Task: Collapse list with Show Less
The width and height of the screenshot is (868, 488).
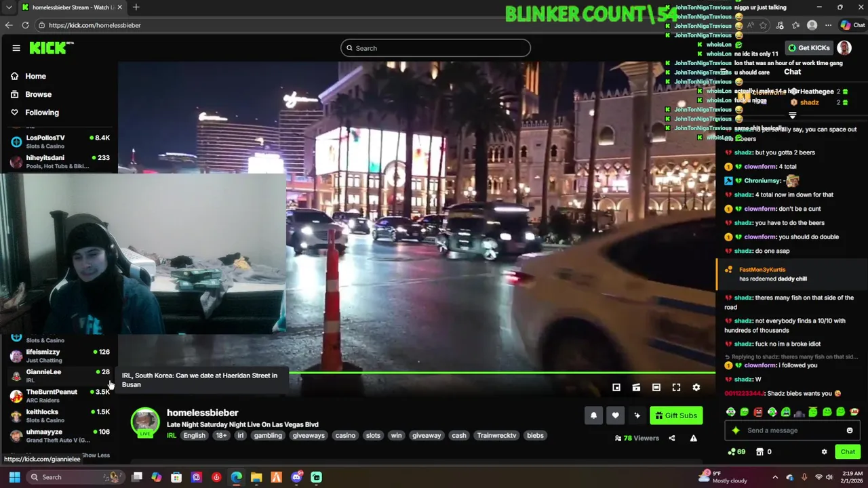Action: pyautogui.click(x=96, y=455)
